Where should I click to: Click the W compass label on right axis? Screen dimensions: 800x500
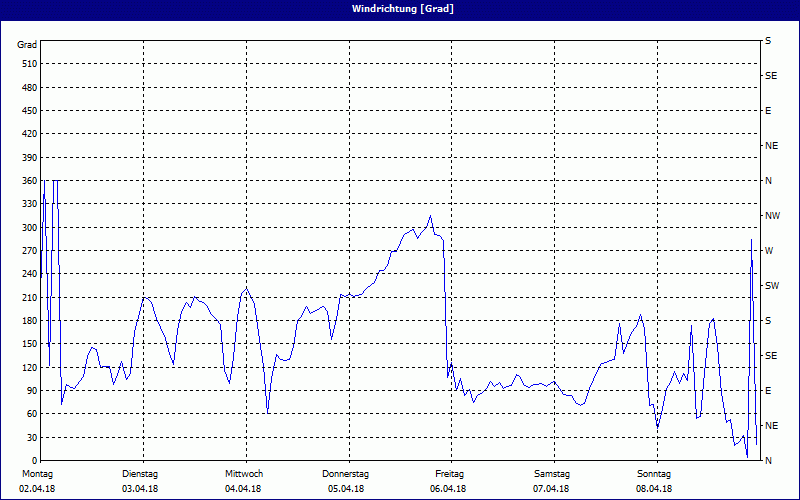[x=769, y=250]
